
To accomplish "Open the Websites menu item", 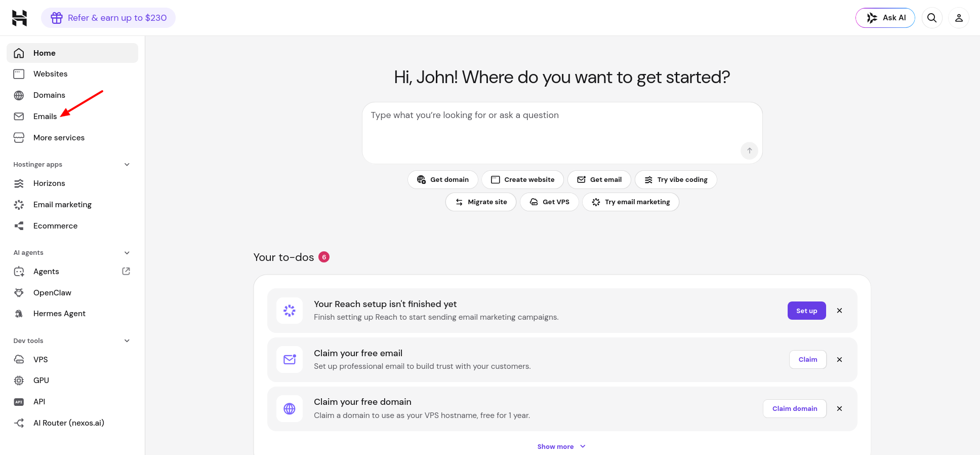I will click(x=72, y=74).
